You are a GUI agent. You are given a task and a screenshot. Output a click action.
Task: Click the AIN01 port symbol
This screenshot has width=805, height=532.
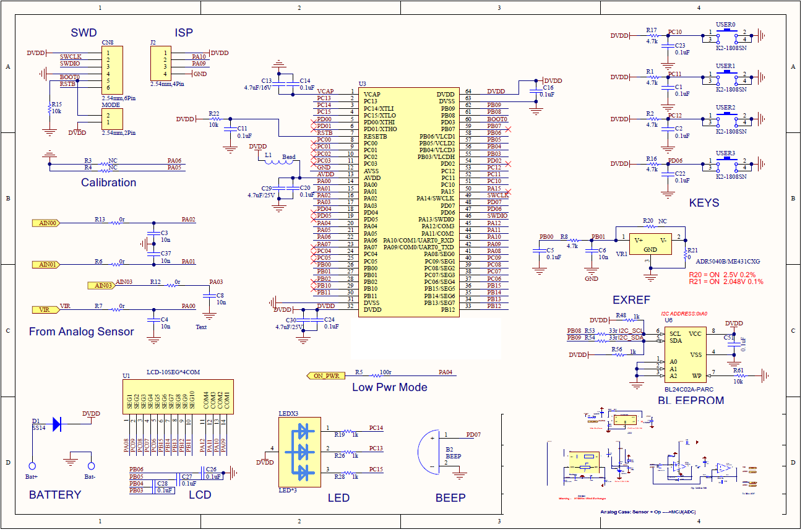(x=46, y=264)
